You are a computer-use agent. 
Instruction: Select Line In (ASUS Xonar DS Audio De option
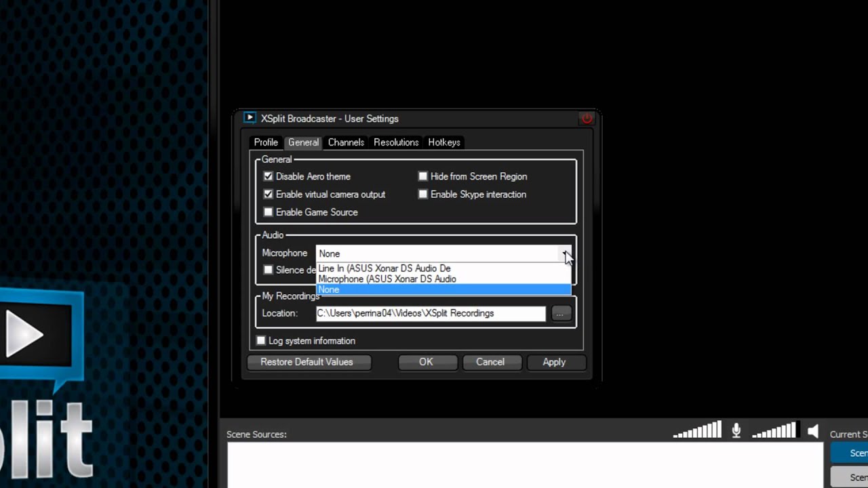click(443, 268)
